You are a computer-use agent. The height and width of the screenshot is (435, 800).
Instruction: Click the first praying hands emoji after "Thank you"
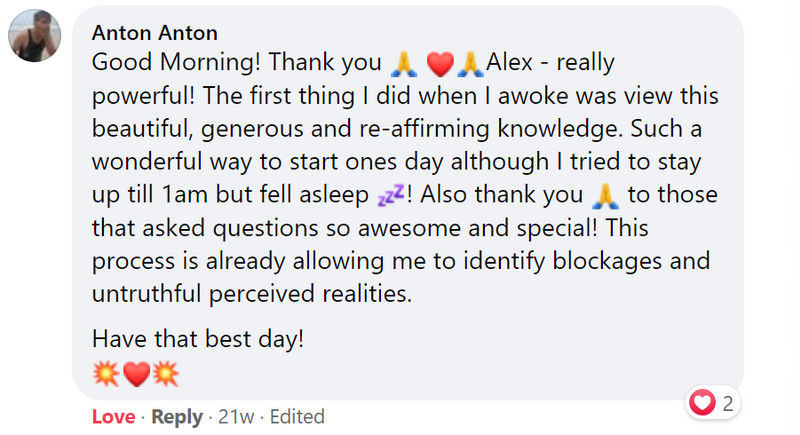click(402, 65)
